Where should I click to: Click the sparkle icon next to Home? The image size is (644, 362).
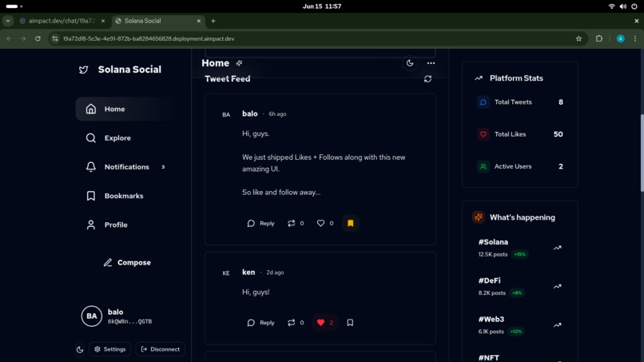pyautogui.click(x=239, y=63)
